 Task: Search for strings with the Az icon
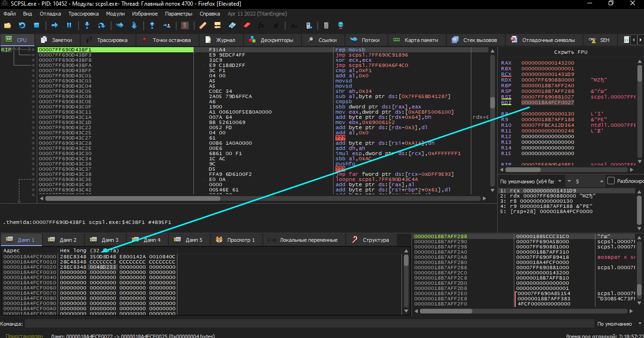click(294, 25)
